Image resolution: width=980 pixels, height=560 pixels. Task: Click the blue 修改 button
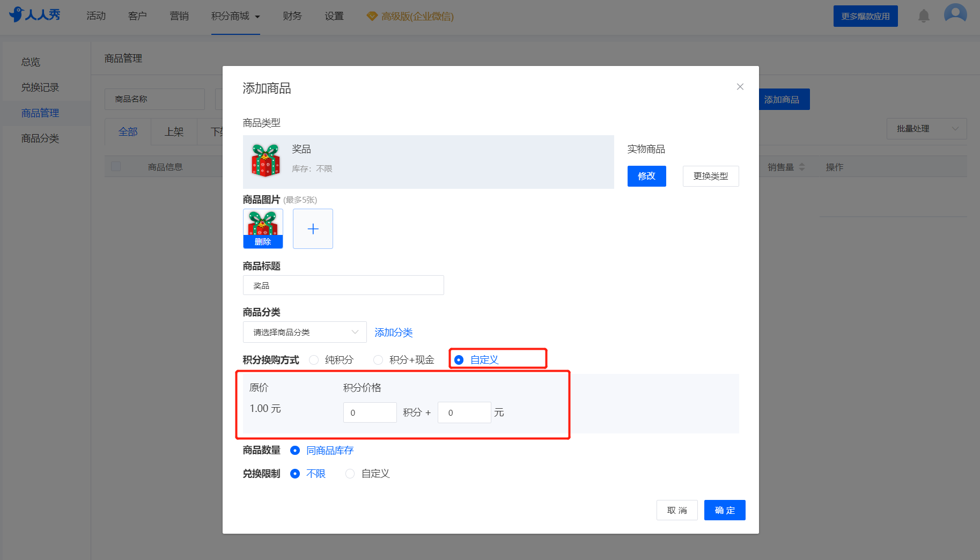pos(646,176)
